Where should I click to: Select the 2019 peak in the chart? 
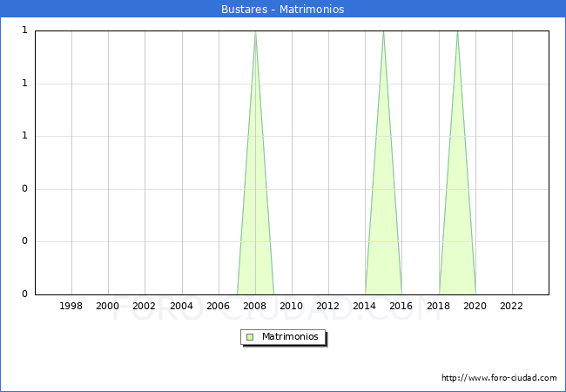click(457, 33)
